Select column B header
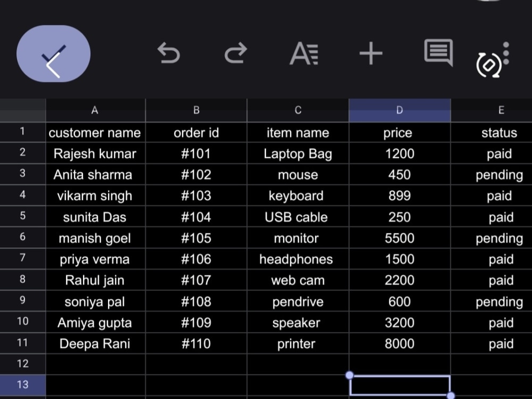532x399 pixels. tap(196, 110)
